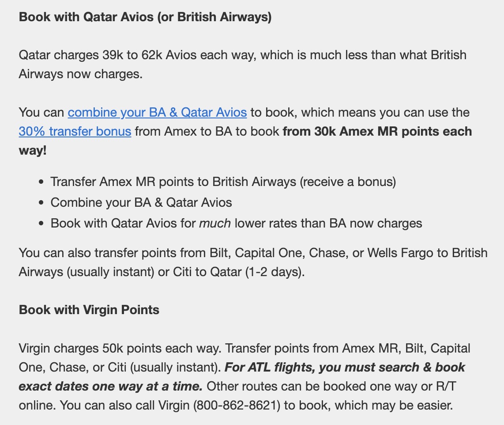Image resolution: width=504 pixels, height=425 pixels.
Task: Click the bold word "way!" ending the paragraph
Action: (32, 151)
